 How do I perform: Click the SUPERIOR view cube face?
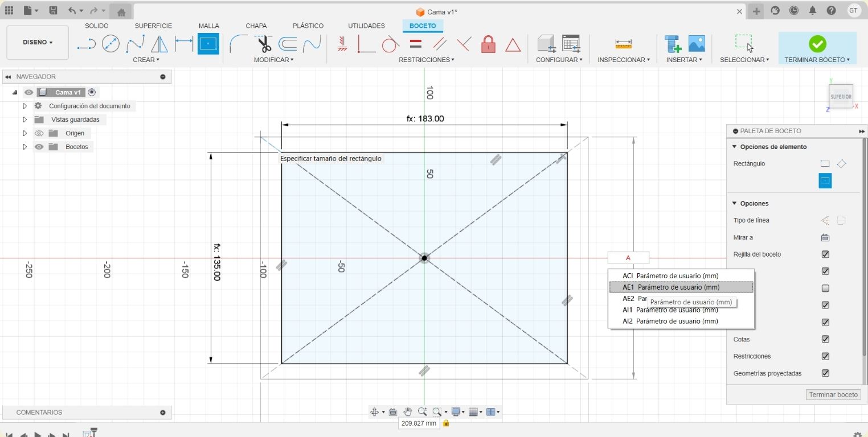coord(841,97)
